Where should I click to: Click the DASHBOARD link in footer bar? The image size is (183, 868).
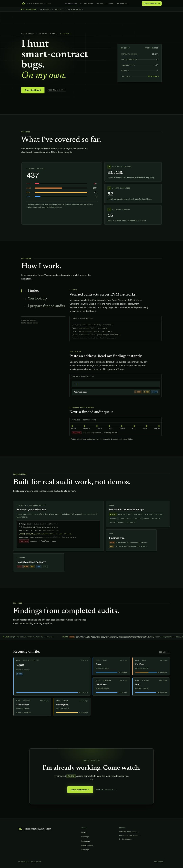click(x=159, y=862)
